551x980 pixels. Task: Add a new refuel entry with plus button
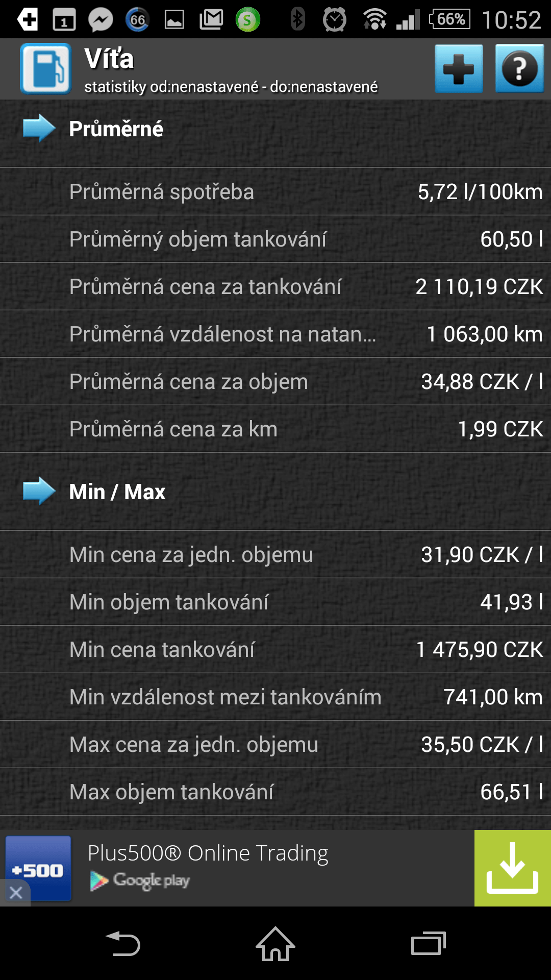pyautogui.click(x=459, y=68)
